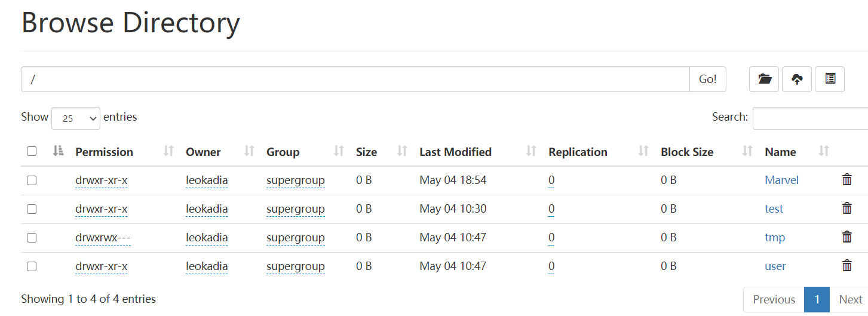Select page 1 in pagination
The width and height of the screenshot is (868, 316).
[x=817, y=299]
